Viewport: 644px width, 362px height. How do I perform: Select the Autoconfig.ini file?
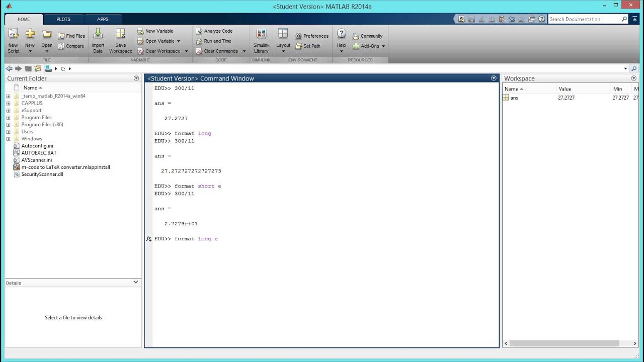click(37, 146)
